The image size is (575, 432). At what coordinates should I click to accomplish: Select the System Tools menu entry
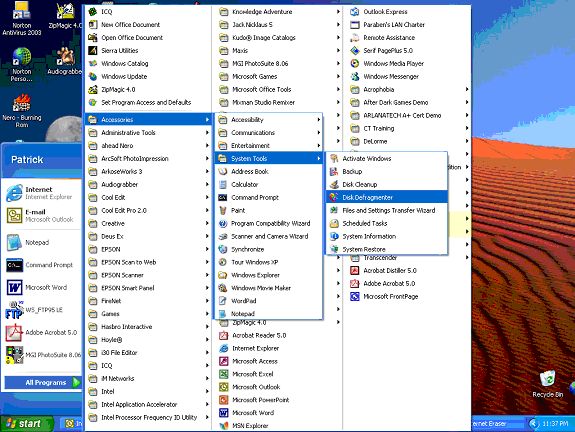pos(268,158)
